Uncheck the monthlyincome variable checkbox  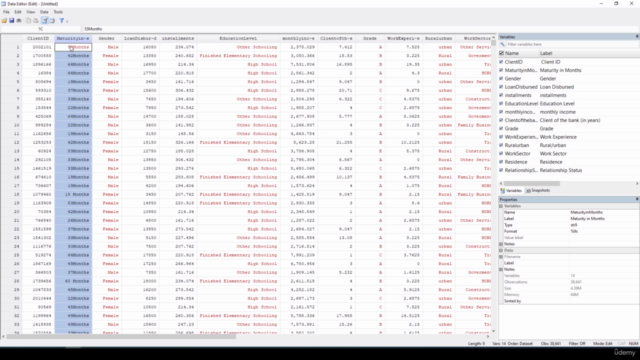[501, 112]
